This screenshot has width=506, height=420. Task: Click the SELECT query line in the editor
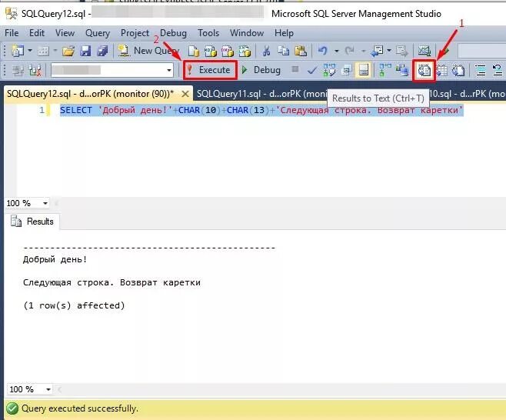[x=261, y=110]
